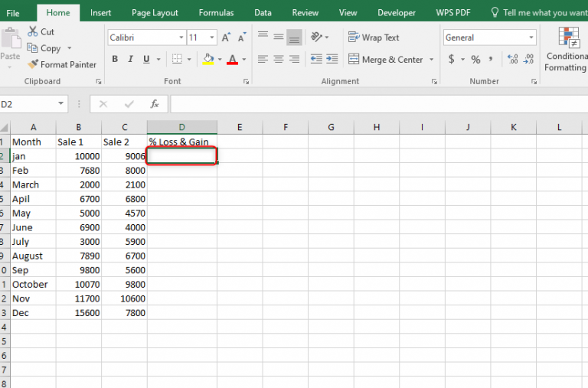Toggle Underline formatting
588x388 pixels.
pos(146,59)
